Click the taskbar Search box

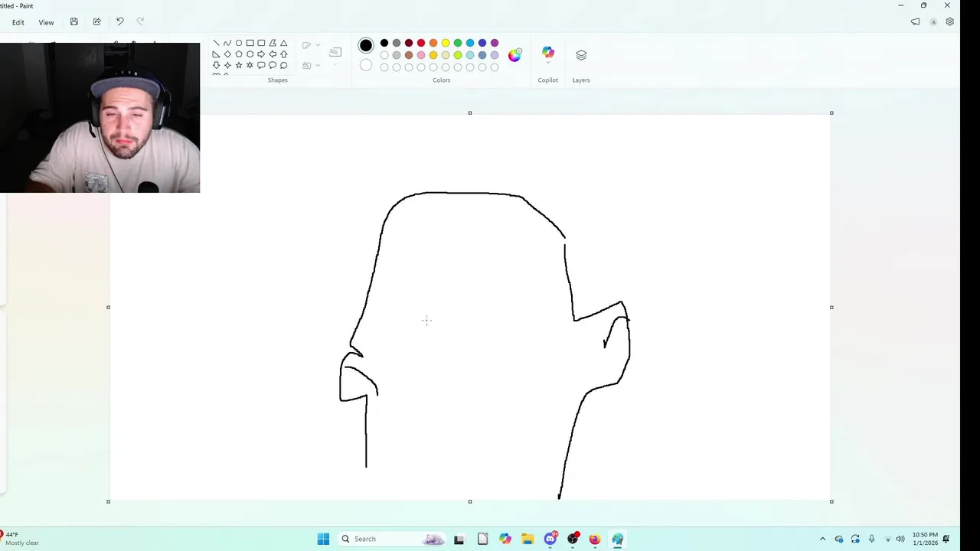point(392,539)
